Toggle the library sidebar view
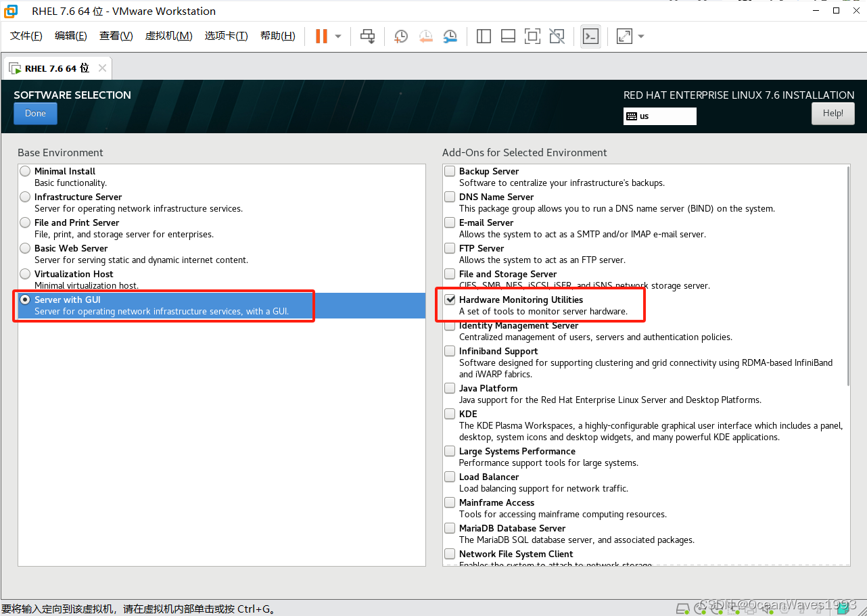867x616 pixels. click(484, 36)
